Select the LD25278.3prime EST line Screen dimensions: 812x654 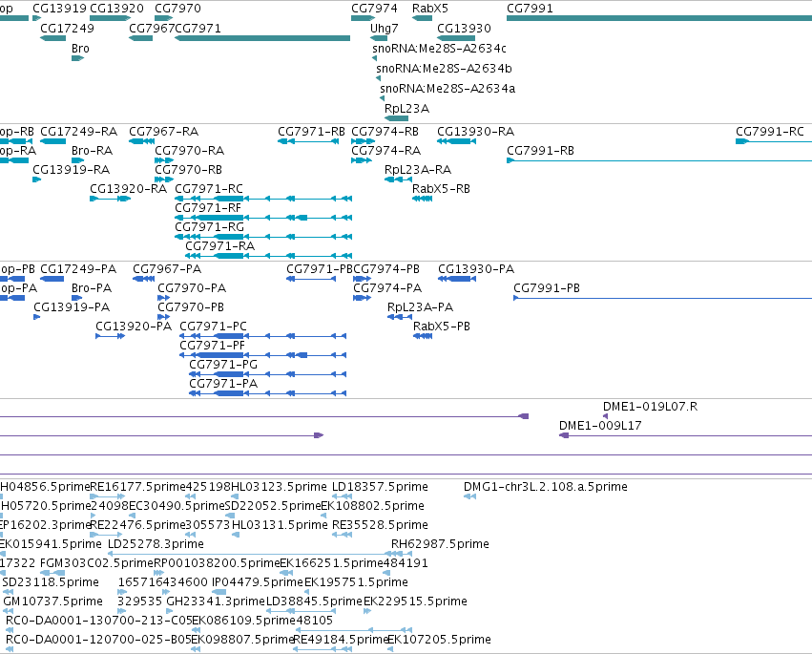click(x=260, y=554)
